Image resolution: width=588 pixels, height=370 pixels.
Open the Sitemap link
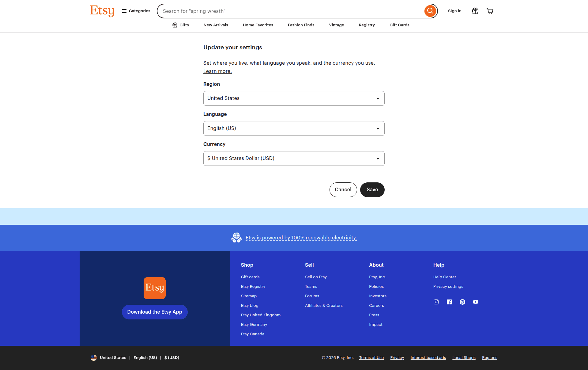point(249,296)
